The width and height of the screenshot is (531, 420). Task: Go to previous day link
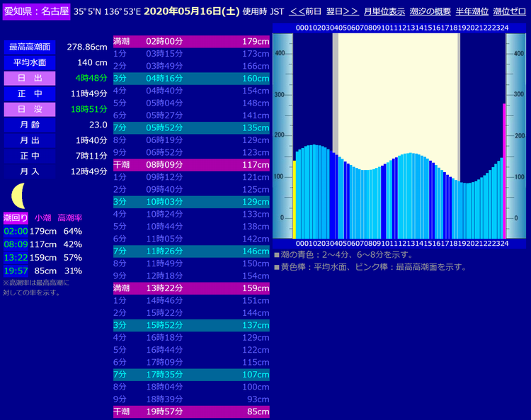point(305,11)
